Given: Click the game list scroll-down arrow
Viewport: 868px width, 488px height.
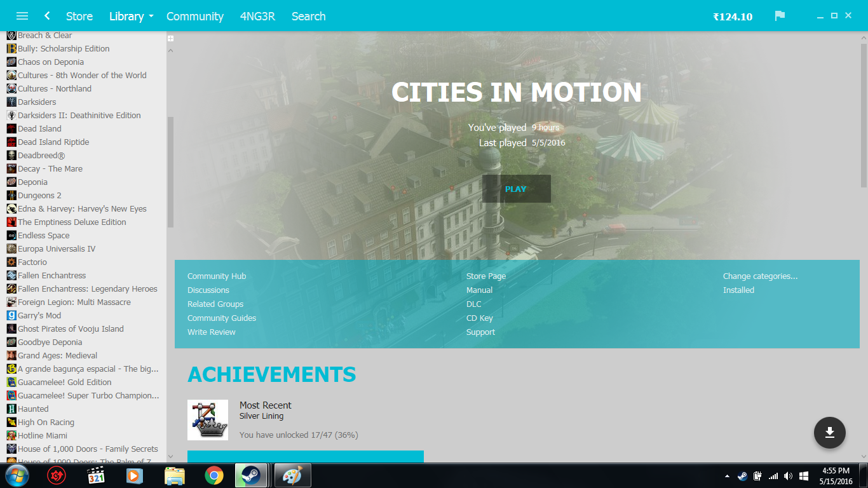Looking at the screenshot, I should tap(170, 456).
